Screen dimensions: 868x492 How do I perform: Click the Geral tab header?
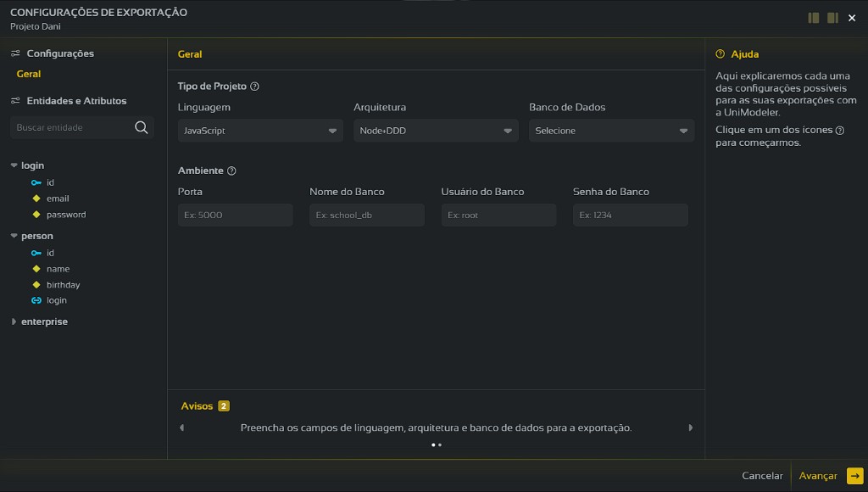pos(190,54)
